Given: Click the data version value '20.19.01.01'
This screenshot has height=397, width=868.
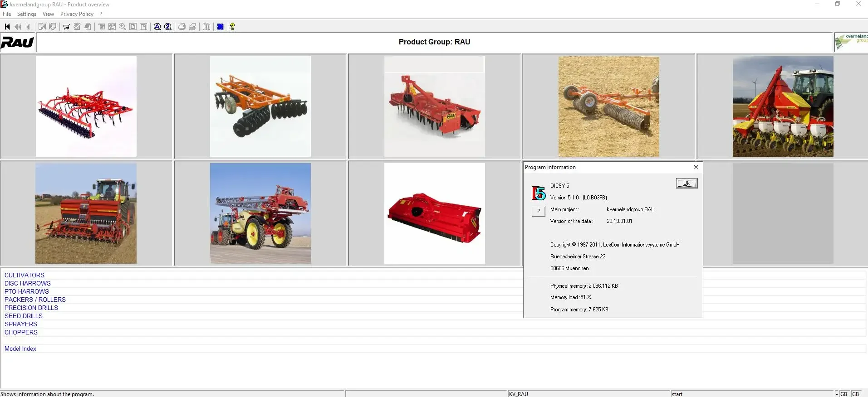Looking at the screenshot, I should (x=619, y=221).
